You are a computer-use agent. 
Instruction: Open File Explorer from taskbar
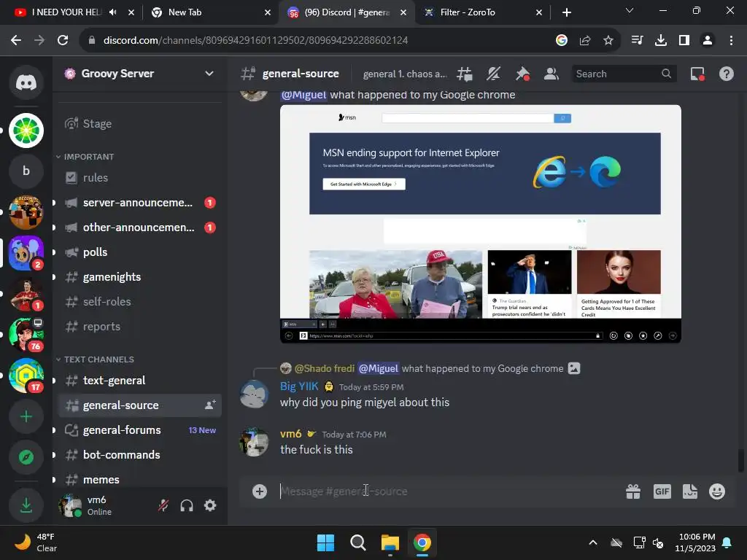[390, 542]
